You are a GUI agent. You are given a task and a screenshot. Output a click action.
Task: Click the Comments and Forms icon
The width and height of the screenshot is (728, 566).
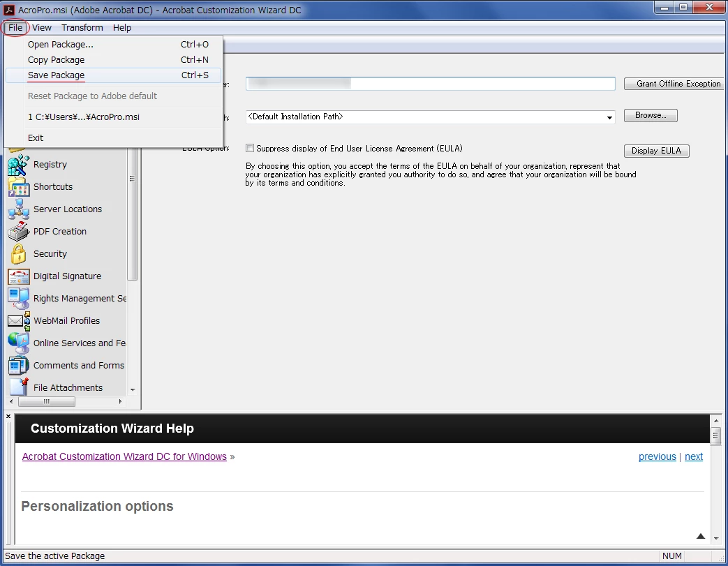19,366
